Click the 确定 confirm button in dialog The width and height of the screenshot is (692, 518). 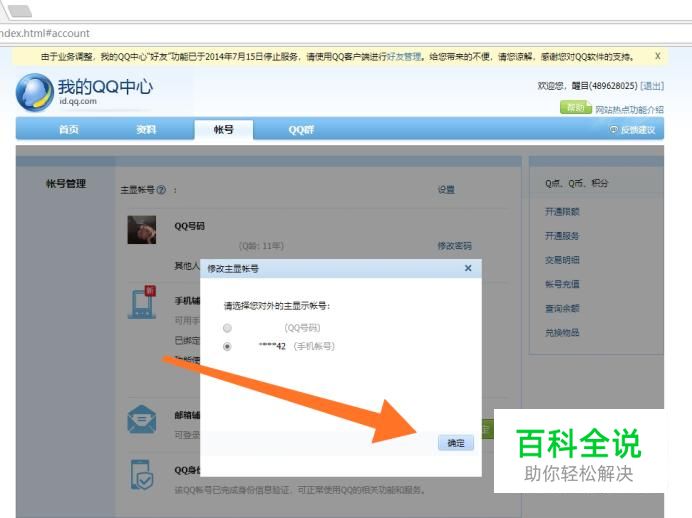coord(456,443)
